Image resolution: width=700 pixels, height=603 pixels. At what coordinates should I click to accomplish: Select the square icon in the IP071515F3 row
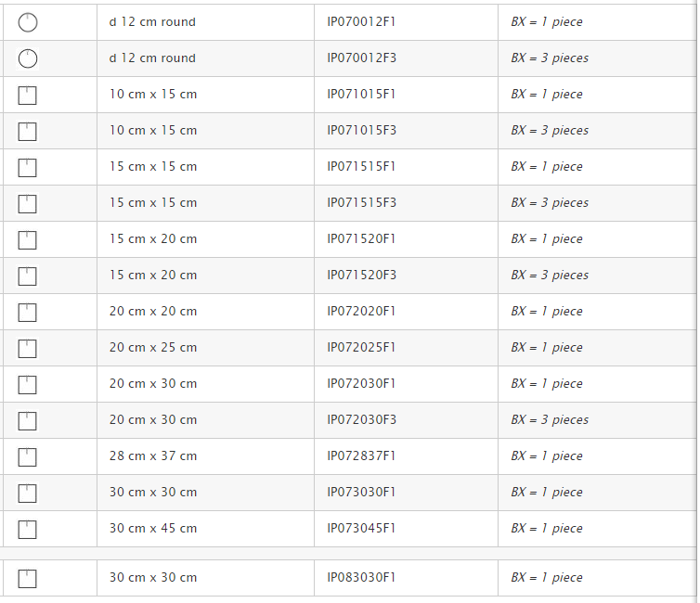pyautogui.click(x=28, y=203)
